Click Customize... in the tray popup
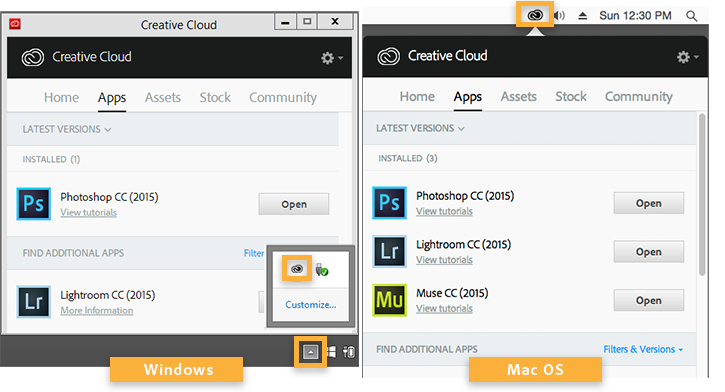The width and height of the screenshot is (725, 392). pyautogui.click(x=310, y=305)
